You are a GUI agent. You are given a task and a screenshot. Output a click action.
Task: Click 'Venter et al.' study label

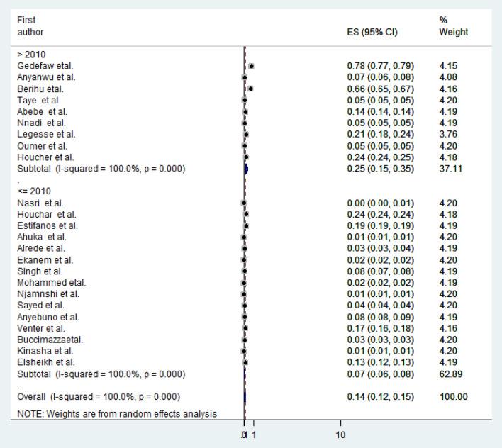click(x=41, y=328)
